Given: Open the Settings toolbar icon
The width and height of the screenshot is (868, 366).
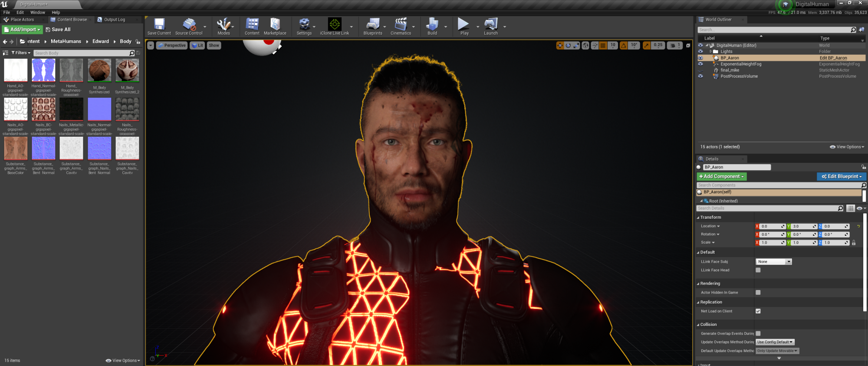Looking at the screenshot, I should click(304, 26).
